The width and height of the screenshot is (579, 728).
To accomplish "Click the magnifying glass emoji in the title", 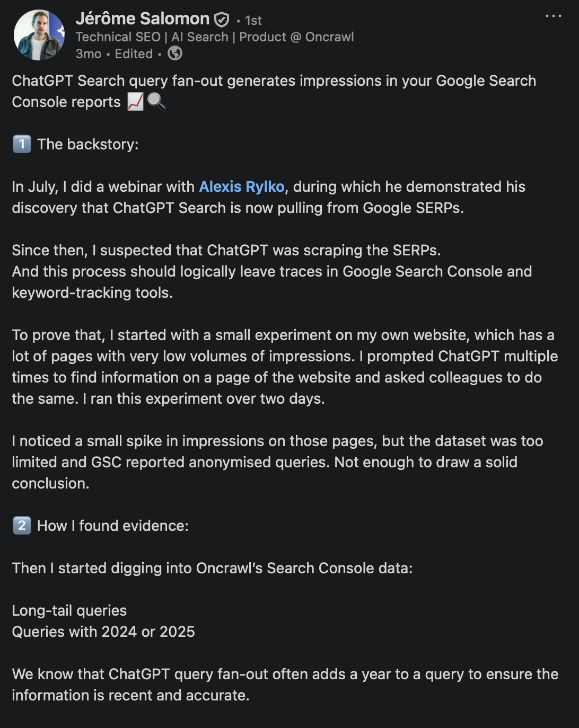I will click(x=157, y=102).
